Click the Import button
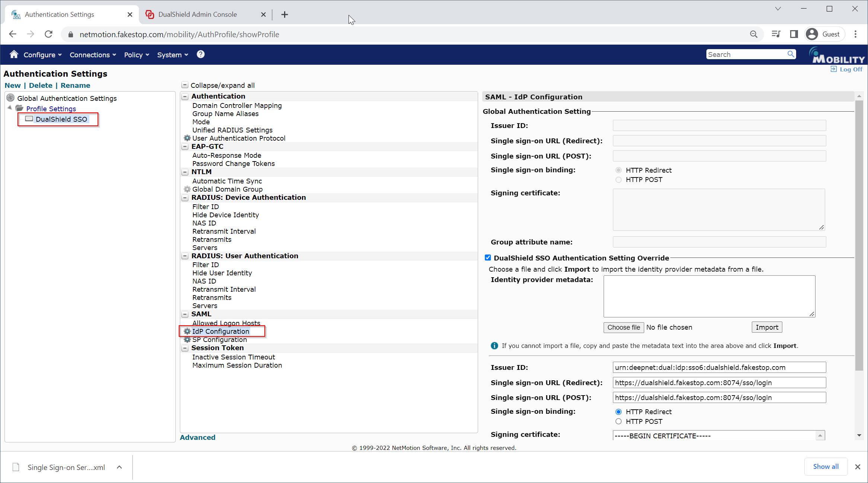Viewport: 868px width, 483px height. point(766,327)
